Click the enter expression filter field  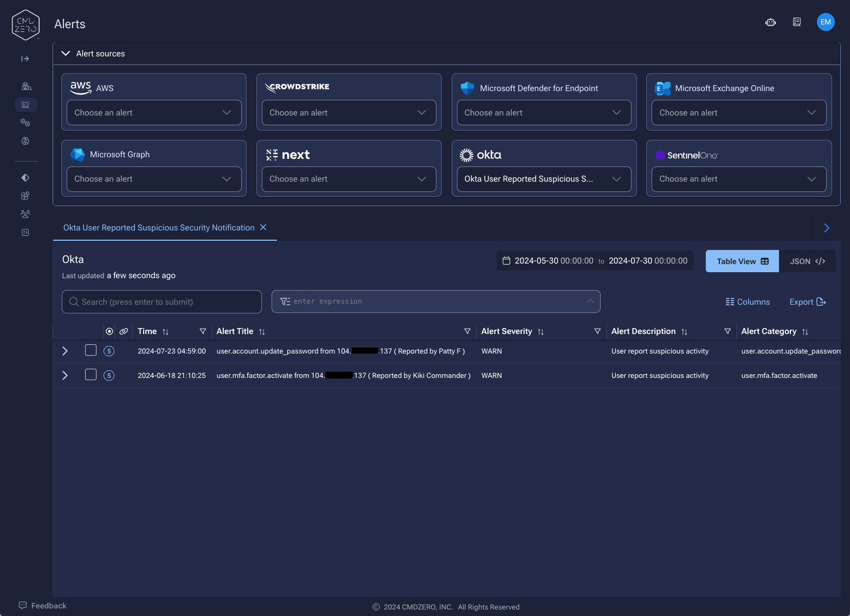[x=436, y=301]
